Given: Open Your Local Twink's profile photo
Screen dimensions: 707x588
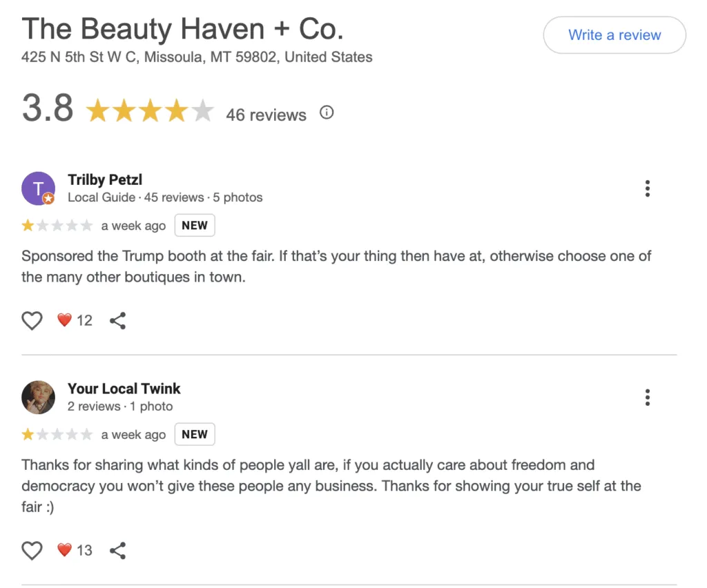Looking at the screenshot, I should [x=39, y=398].
